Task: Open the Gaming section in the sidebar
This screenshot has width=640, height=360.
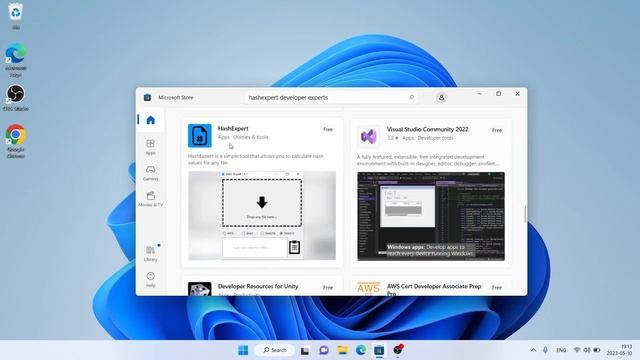Action: click(151, 173)
